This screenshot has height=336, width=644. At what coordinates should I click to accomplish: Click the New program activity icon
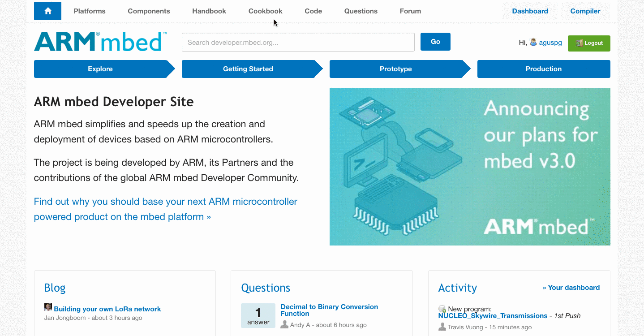442,309
